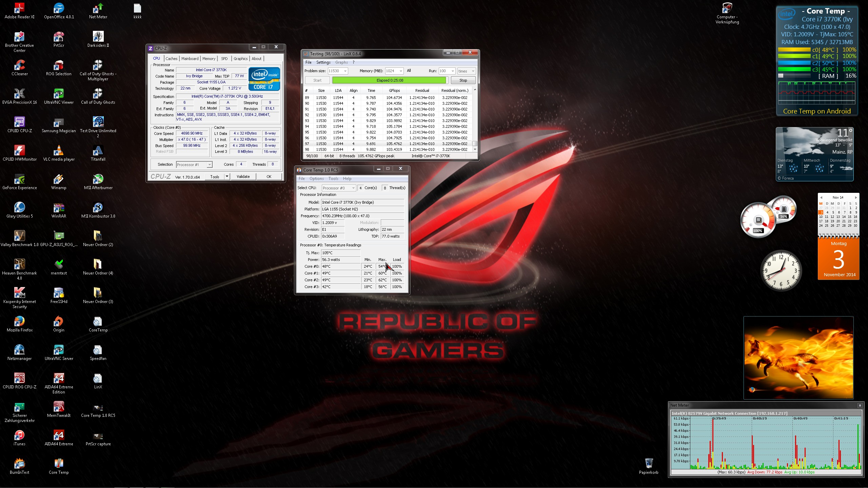The height and width of the screenshot is (488, 868).
Task: Launch the Speedfan desktop shortcut
Action: [98, 352]
